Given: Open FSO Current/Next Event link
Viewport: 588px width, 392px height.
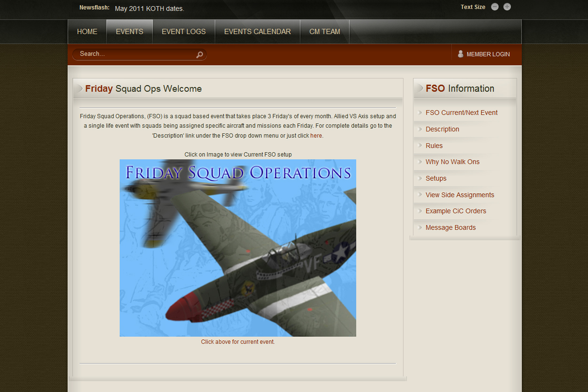Looking at the screenshot, I should [461, 113].
